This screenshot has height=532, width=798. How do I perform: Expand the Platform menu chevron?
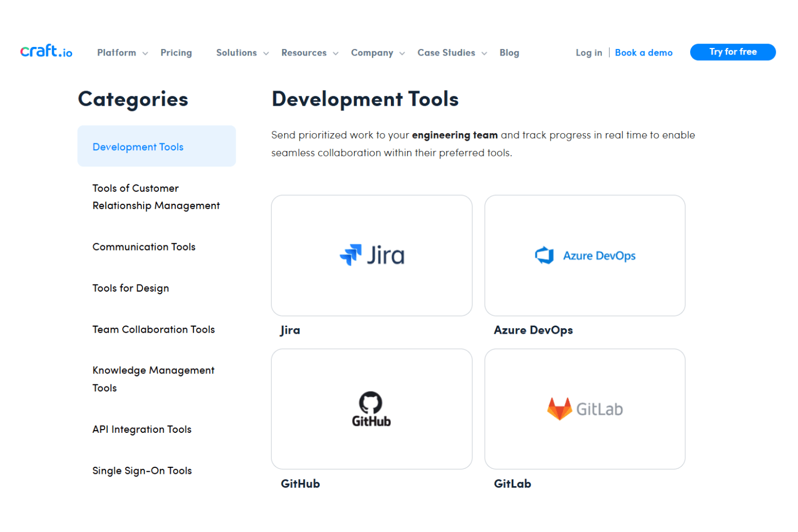click(145, 53)
